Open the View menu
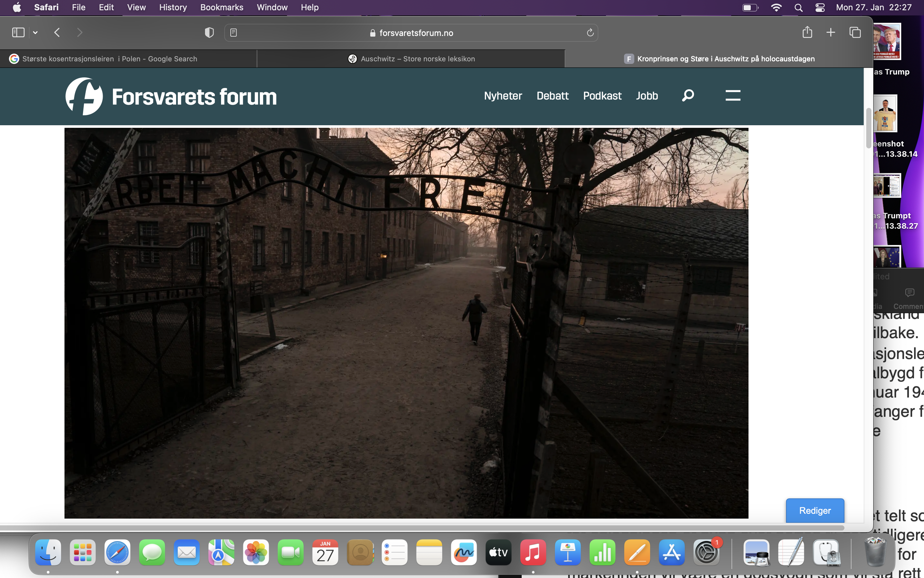 pos(136,7)
